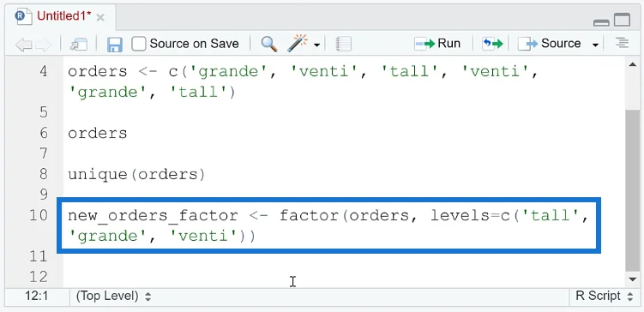Click the 12:1 cursor position indicator
The height and width of the screenshot is (312, 644).
pyautogui.click(x=36, y=296)
